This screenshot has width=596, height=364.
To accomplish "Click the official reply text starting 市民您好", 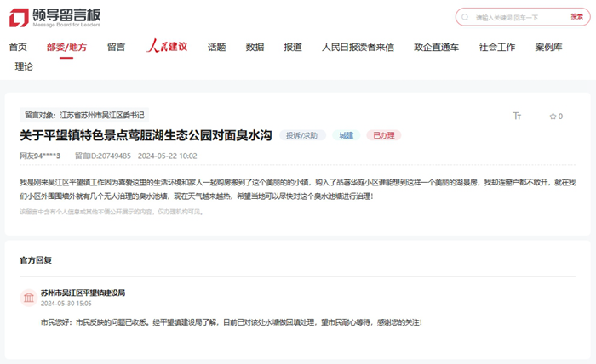I will pos(231,322).
